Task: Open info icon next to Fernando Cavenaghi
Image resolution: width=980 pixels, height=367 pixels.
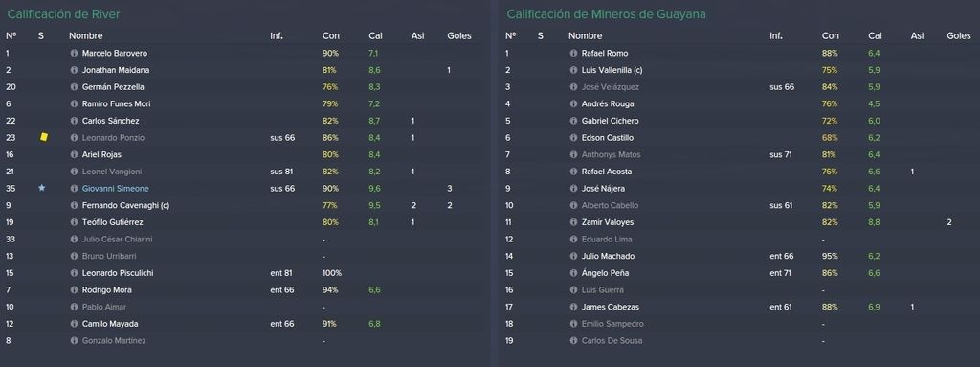Action: (74, 205)
